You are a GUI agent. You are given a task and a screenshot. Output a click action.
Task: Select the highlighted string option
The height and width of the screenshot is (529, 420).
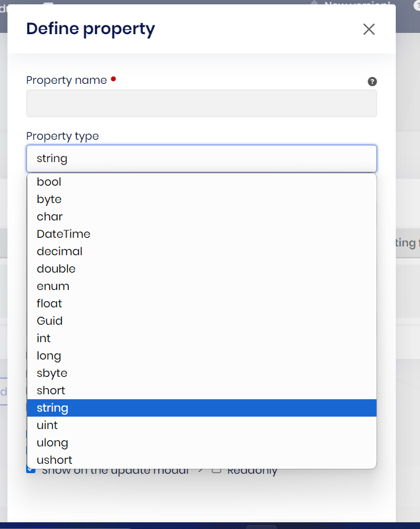[52, 408]
